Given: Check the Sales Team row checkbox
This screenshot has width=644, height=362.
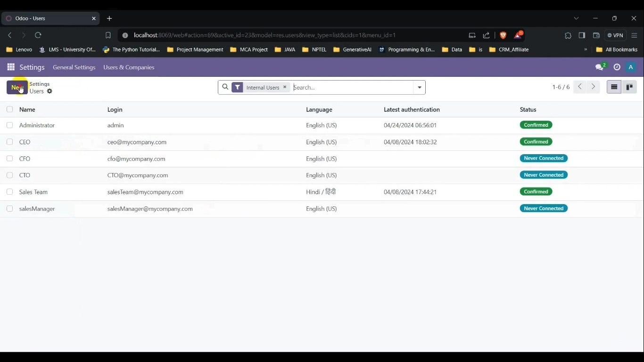Looking at the screenshot, I should (x=9, y=192).
